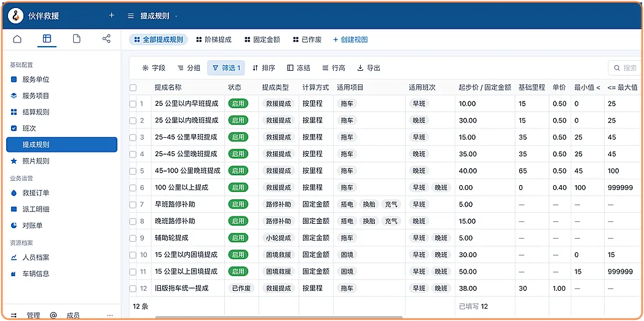Open the 排序 sort options
Viewport: 644px width, 321px height.
(264, 68)
